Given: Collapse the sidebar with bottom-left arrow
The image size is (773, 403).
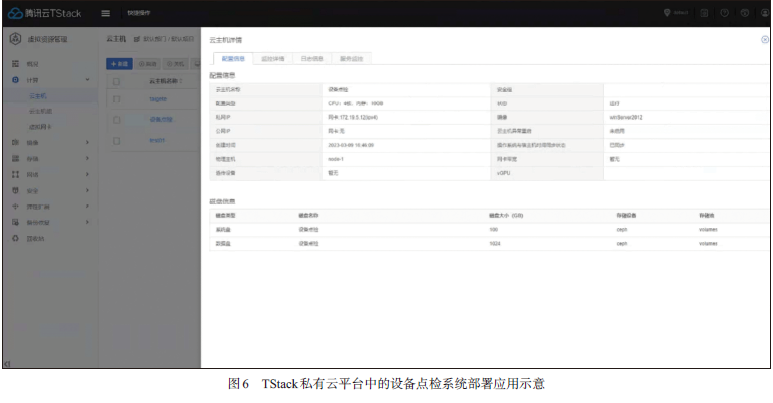Looking at the screenshot, I should click(7, 364).
